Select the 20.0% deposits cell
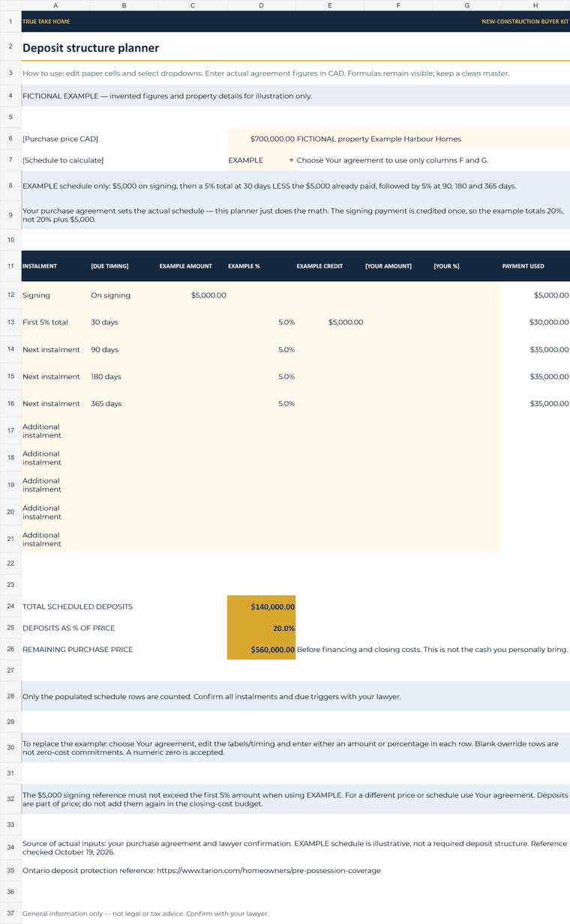 (x=261, y=628)
